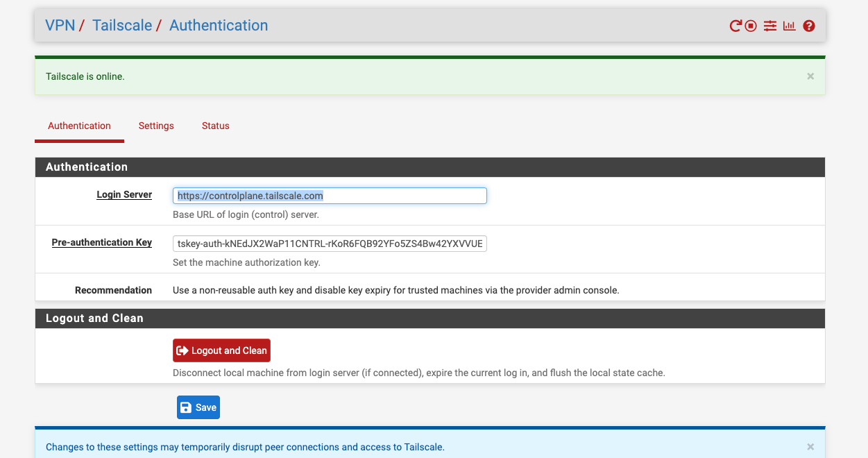Switch to the Settings tab
Viewport: 868px width, 458px height.
(x=156, y=126)
